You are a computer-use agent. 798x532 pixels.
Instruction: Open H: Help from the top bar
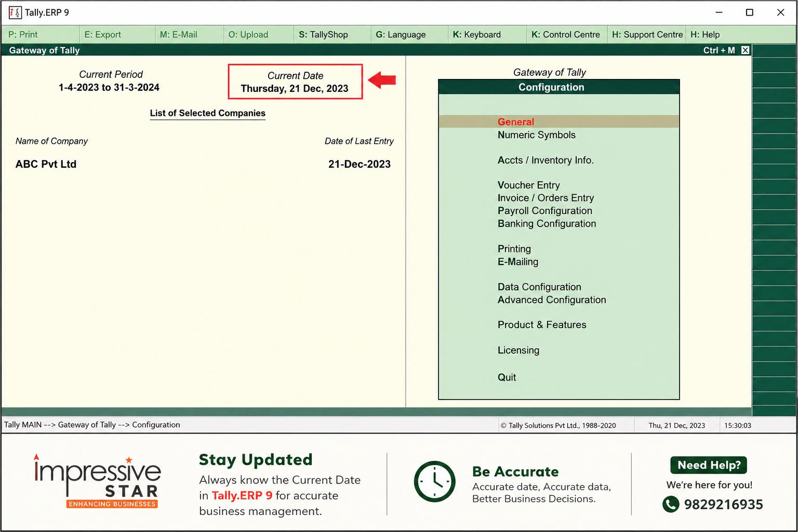[x=704, y=35]
